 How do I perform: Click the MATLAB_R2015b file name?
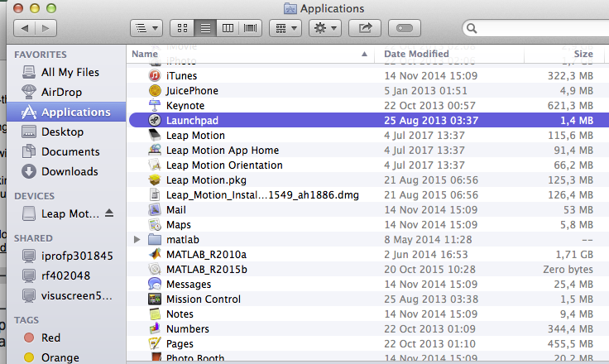point(207,269)
